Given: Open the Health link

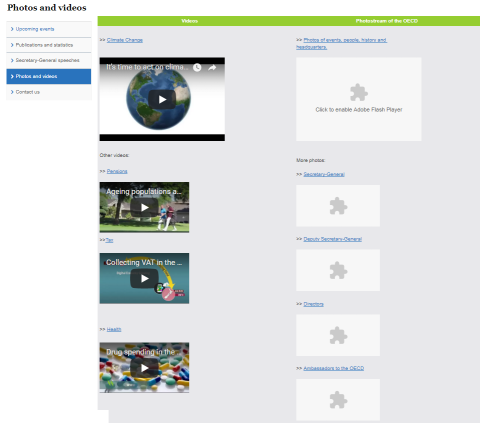Looking at the screenshot, I should tap(114, 329).
